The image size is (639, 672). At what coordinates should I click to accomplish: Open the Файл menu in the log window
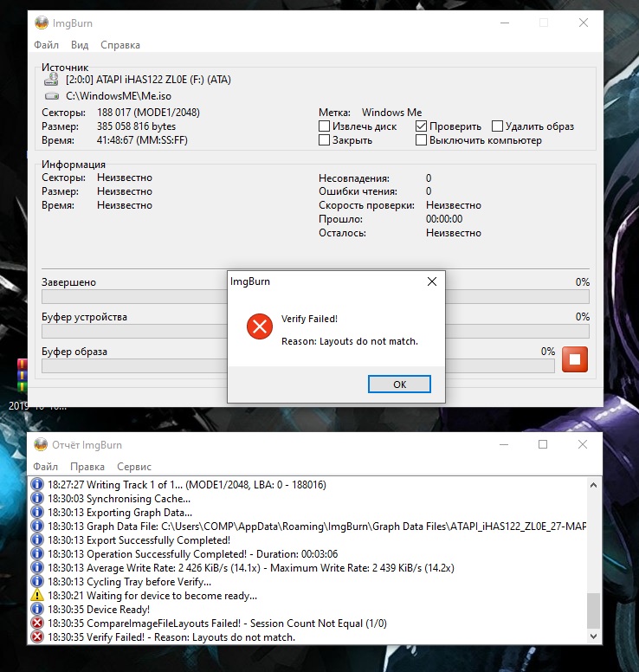tap(45, 466)
